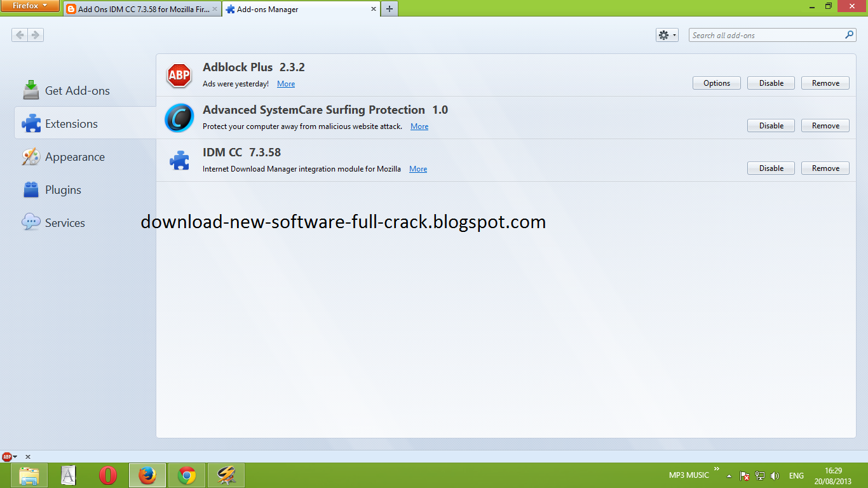Expand the MP3 MUSIC toolbar chevron
Viewport: 868px width, 488px height.
[x=717, y=470]
